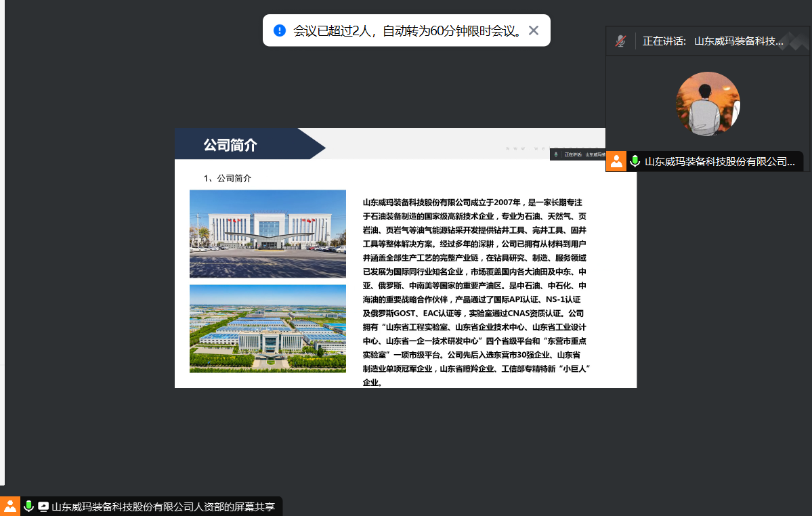Click the green microphone icon beside speaker name
The width and height of the screenshot is (812, 516).
pyautogui.click(x=635, y=161)
